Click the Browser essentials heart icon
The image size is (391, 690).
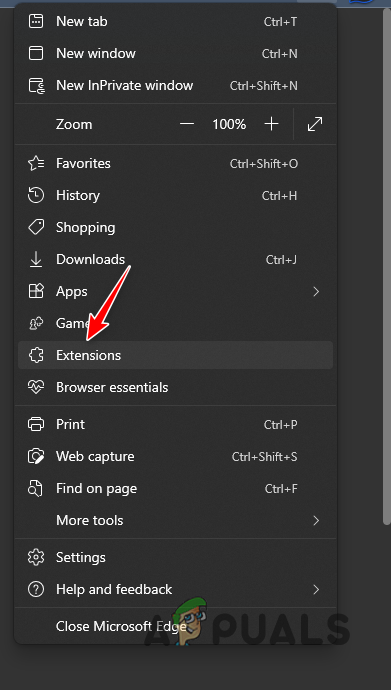click(36, 387)
